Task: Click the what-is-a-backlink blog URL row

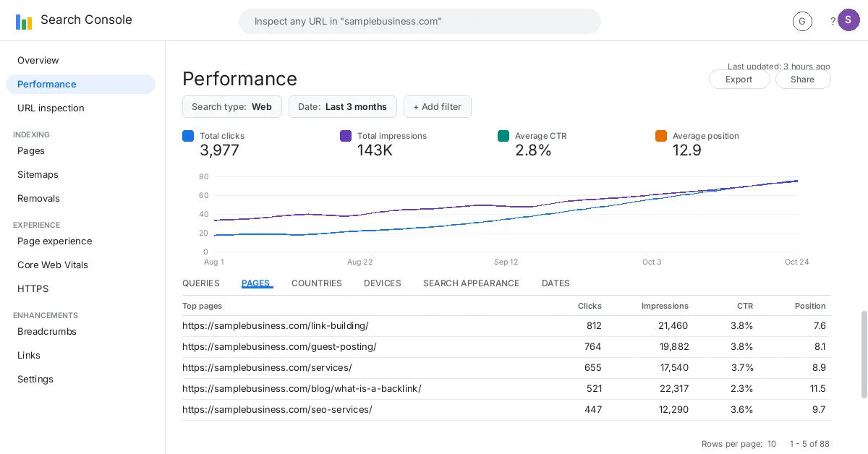Action: (x=506, y=389)
